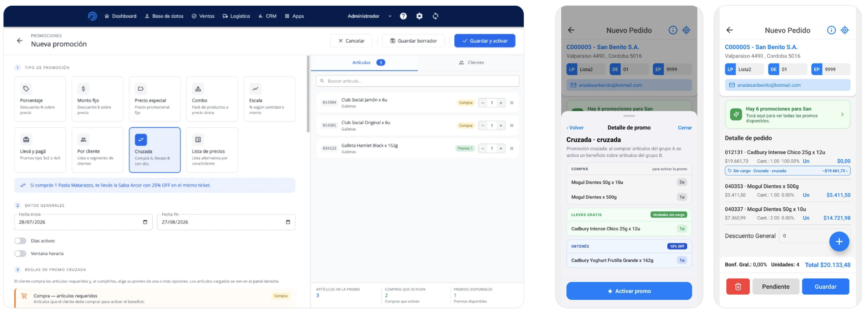Click the Pendiente button

(x=776, y=287)
